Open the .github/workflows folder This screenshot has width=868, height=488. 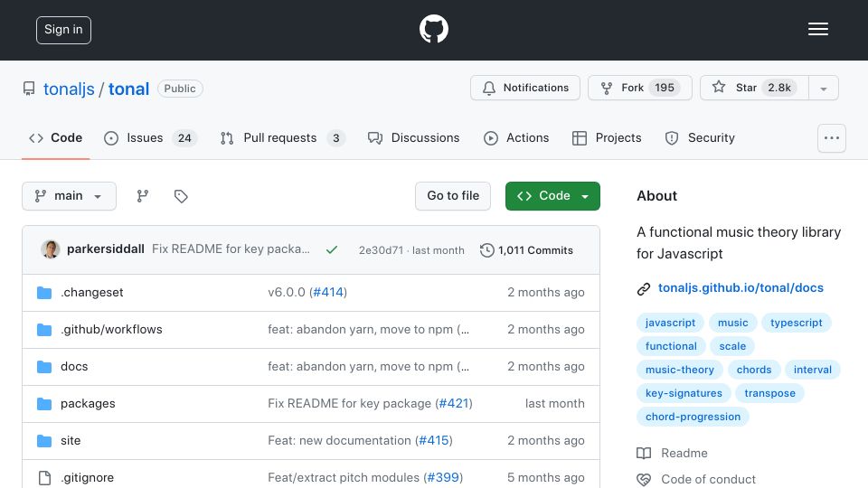pos(111,330)
